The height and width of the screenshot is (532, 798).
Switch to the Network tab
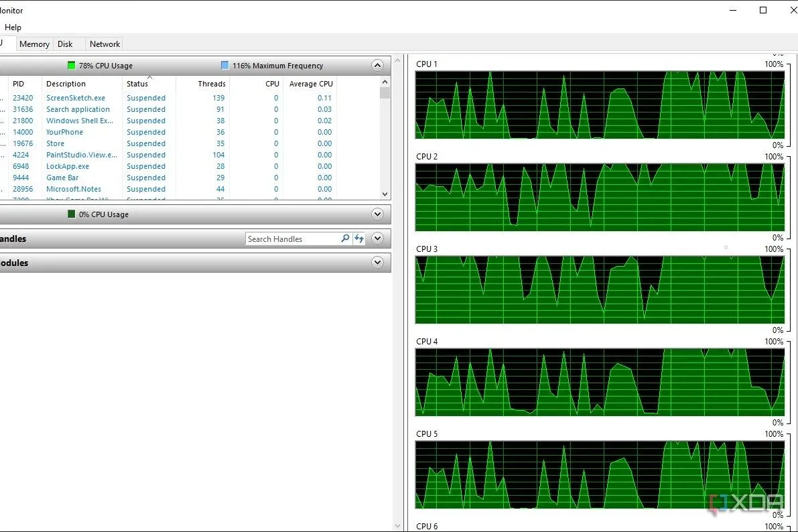pos(105,44)
